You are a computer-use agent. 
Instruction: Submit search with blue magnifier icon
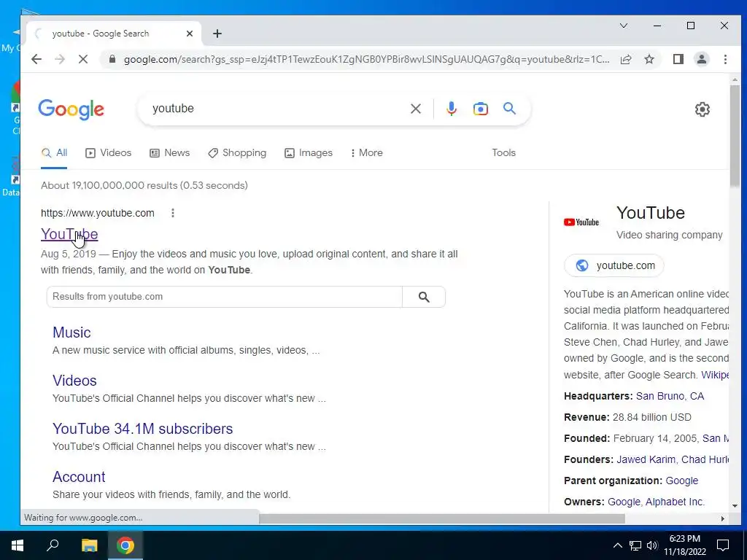tap(509, 109)
